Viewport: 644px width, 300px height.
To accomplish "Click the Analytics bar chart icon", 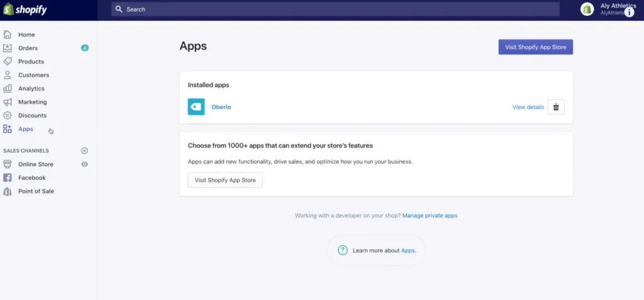I will tap(8, 88).
